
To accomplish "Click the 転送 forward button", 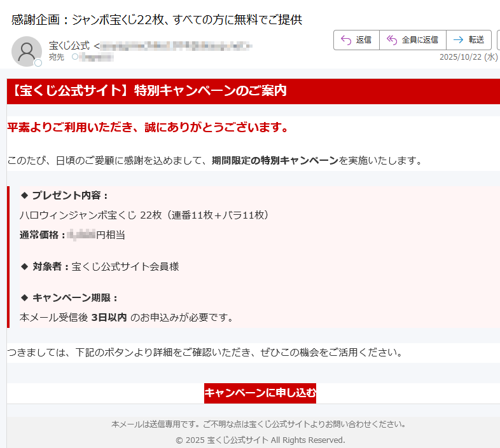I will click(469, 40).
